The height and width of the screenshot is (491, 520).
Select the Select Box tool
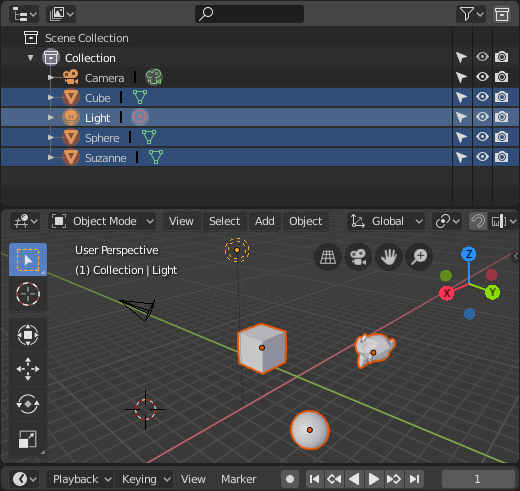tap(28, 260)
